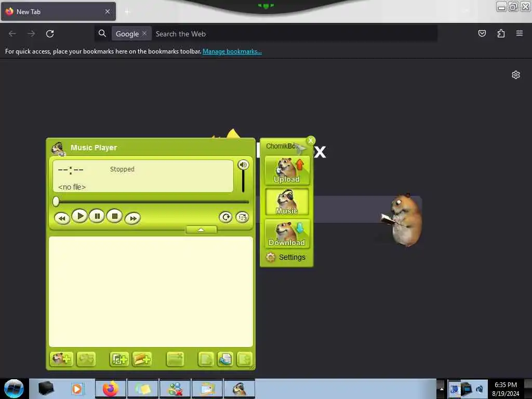Play the track in Music Player
The height and width of the screenshot is (399, 532).
click(79, 216)
